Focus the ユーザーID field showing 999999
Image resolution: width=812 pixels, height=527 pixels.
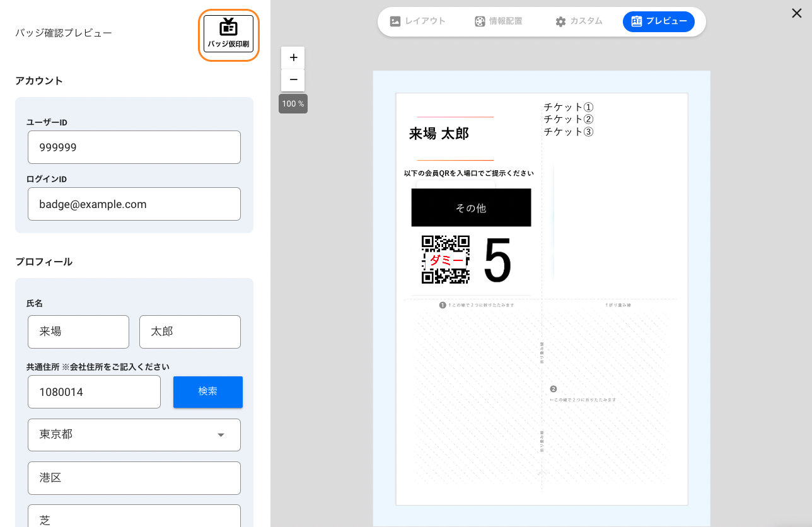134,148
